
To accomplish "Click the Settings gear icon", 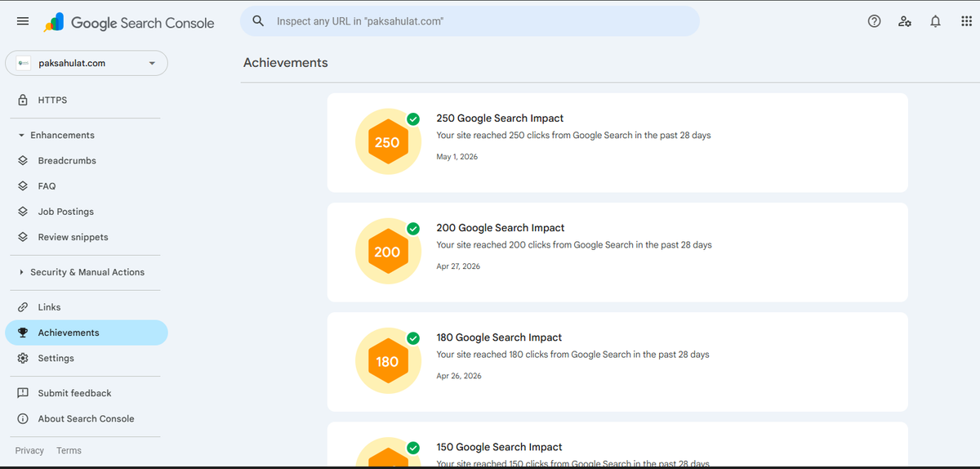I will click(23, 358).
